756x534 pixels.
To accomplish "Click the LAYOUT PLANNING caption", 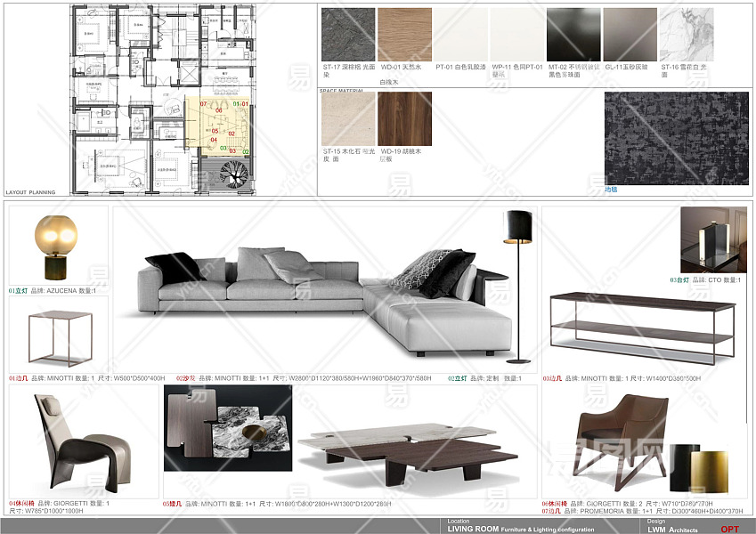I will [30, 192].
